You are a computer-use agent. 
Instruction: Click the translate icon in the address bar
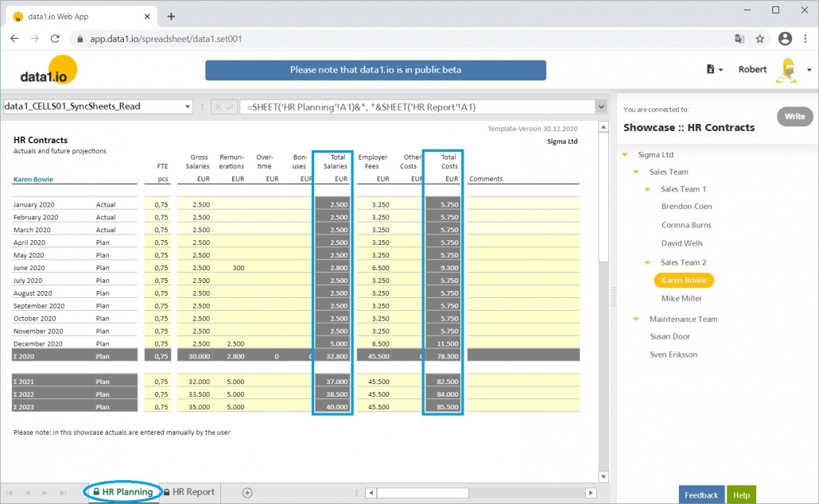point(739,37)
